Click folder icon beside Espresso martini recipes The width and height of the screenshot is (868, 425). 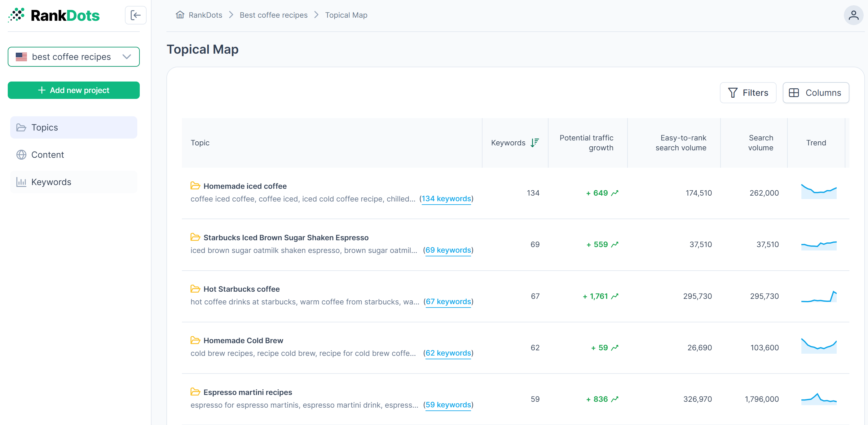(x=195, y=392)
